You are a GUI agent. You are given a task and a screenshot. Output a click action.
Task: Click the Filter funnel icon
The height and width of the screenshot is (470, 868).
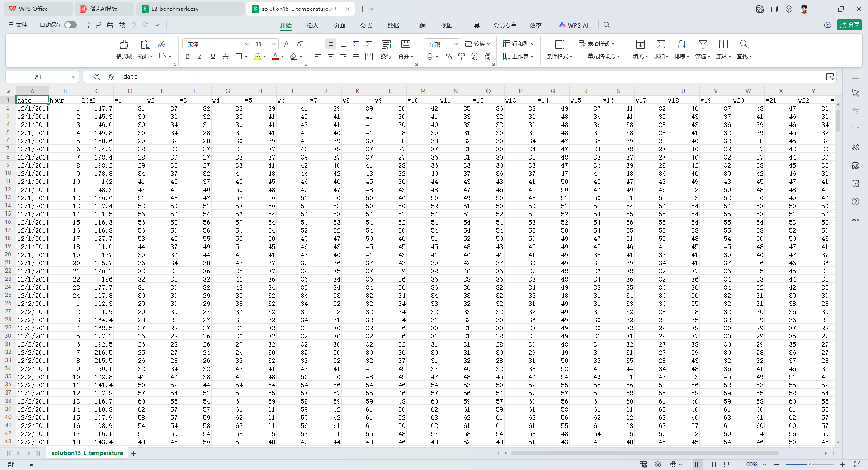pos(703,44)
